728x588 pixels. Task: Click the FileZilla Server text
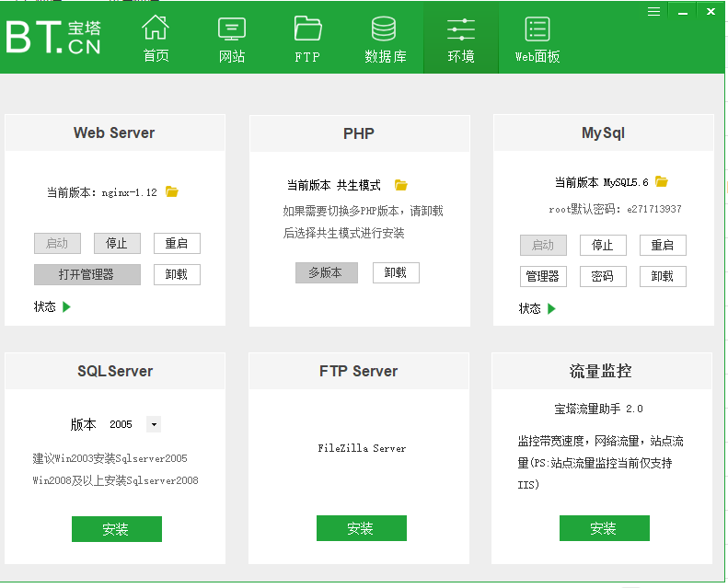[x=362, y=448]
